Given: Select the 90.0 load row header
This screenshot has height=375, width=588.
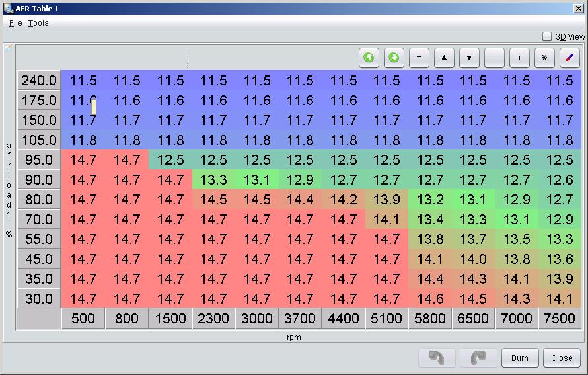Looking at the screenshot, I should (39, 179).
